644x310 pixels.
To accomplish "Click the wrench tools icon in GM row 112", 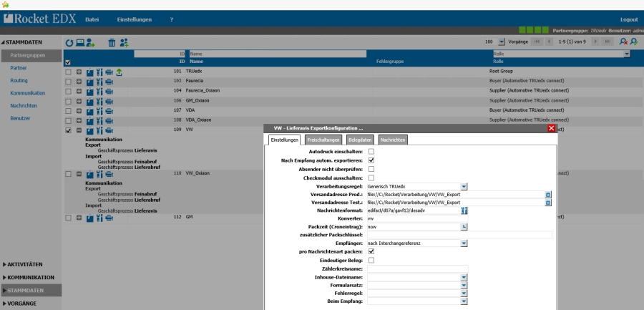I will [99, 218].
